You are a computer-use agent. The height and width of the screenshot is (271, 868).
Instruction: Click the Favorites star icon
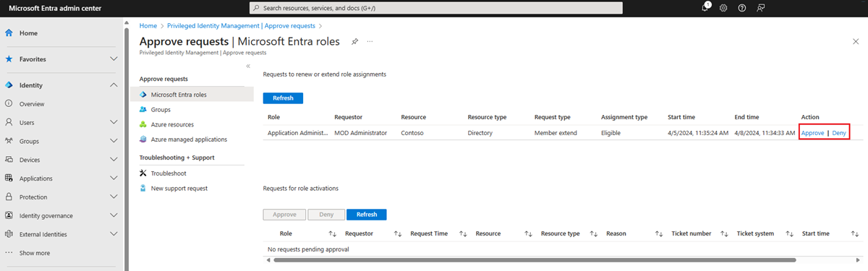(x=9, y=59)
